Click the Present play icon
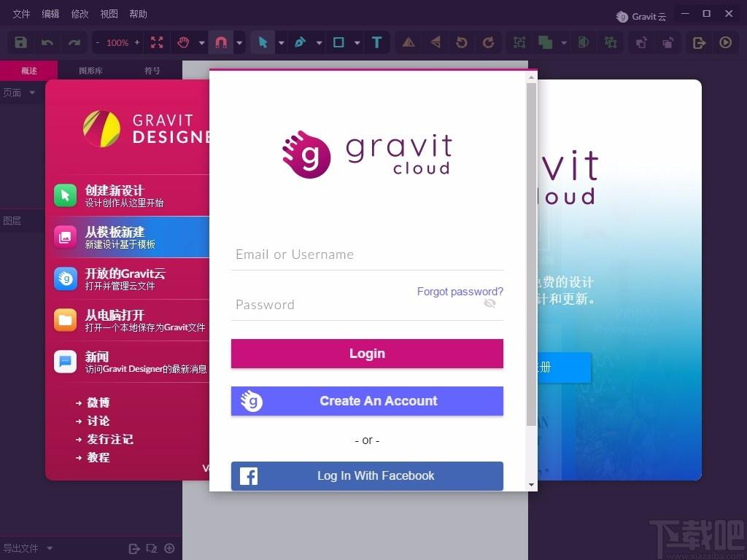Viewport: 747px width, 560px height. [x=726, y=42]
